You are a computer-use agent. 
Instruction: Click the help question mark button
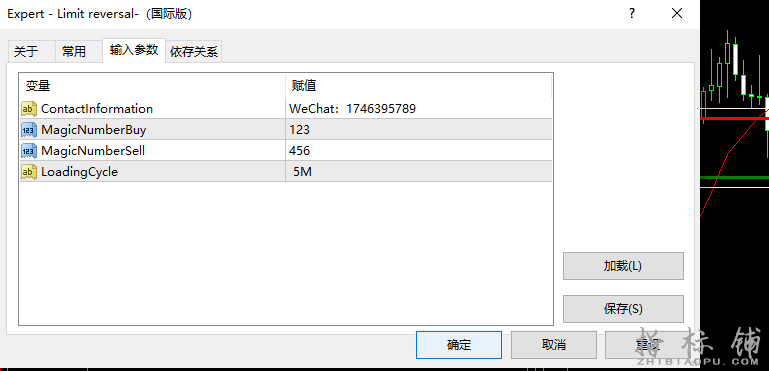(632, 14)
